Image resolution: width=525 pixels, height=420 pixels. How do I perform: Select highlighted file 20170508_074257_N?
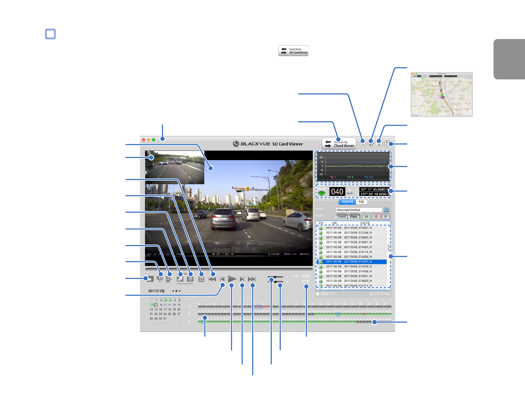[352, 261]
